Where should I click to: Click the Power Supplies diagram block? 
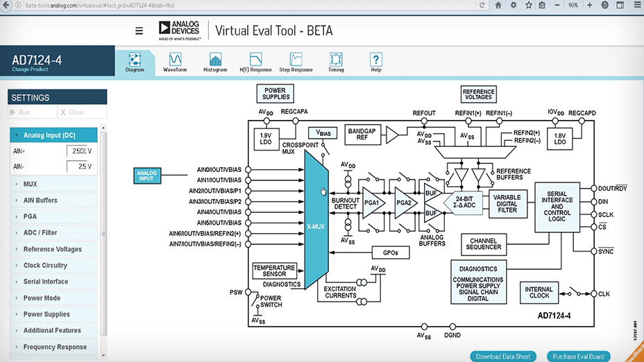pyautogui.click(x=276, y=94)
